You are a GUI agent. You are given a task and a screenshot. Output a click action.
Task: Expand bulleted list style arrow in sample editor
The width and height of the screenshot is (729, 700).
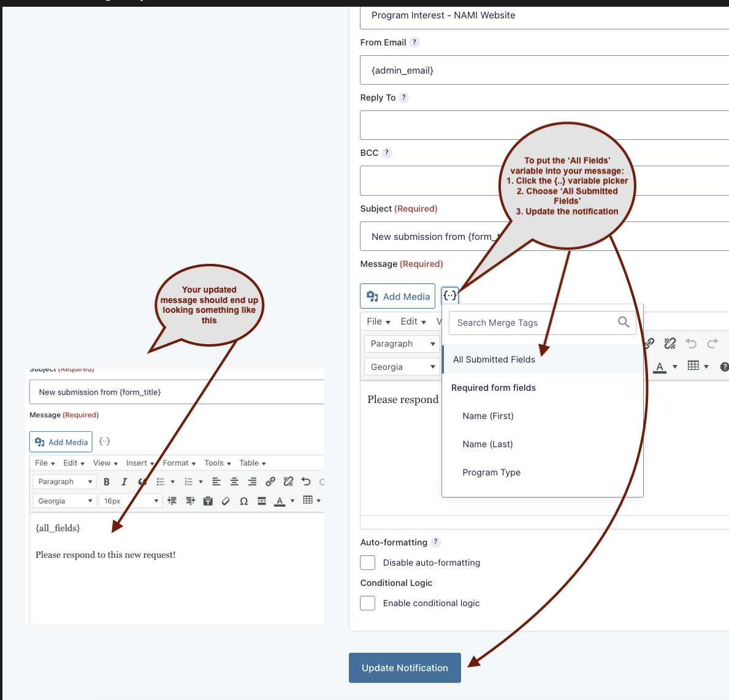pos(172,482)
